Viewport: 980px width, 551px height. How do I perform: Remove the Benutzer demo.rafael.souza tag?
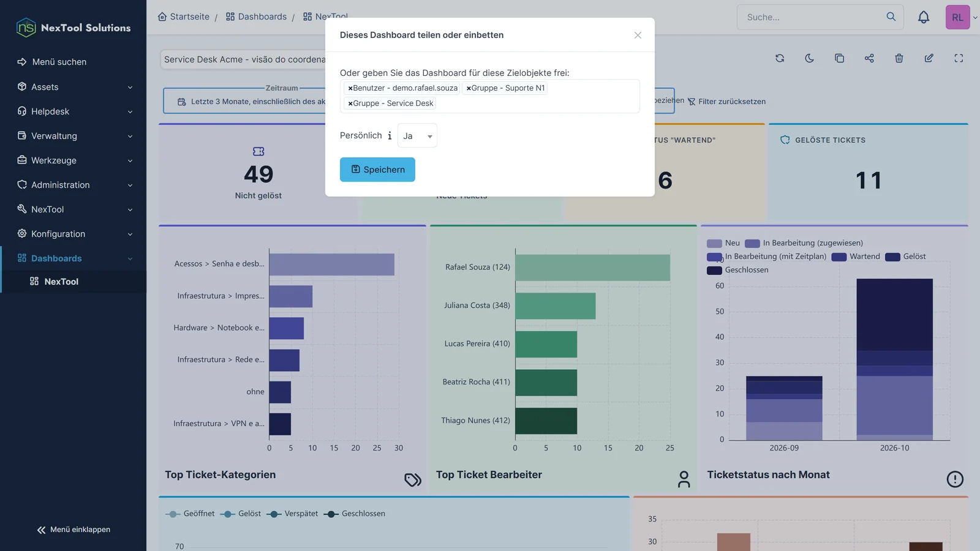[x=350, y=88]
